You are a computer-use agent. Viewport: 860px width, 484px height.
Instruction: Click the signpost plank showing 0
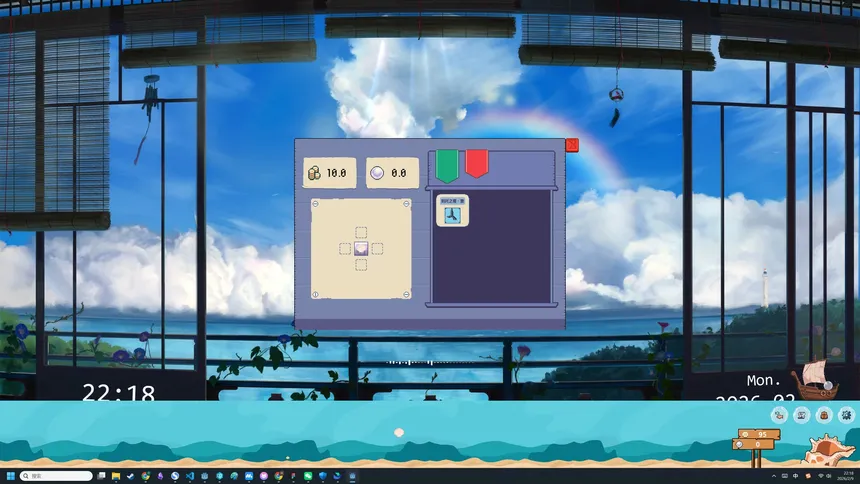[x=754, y=444]
